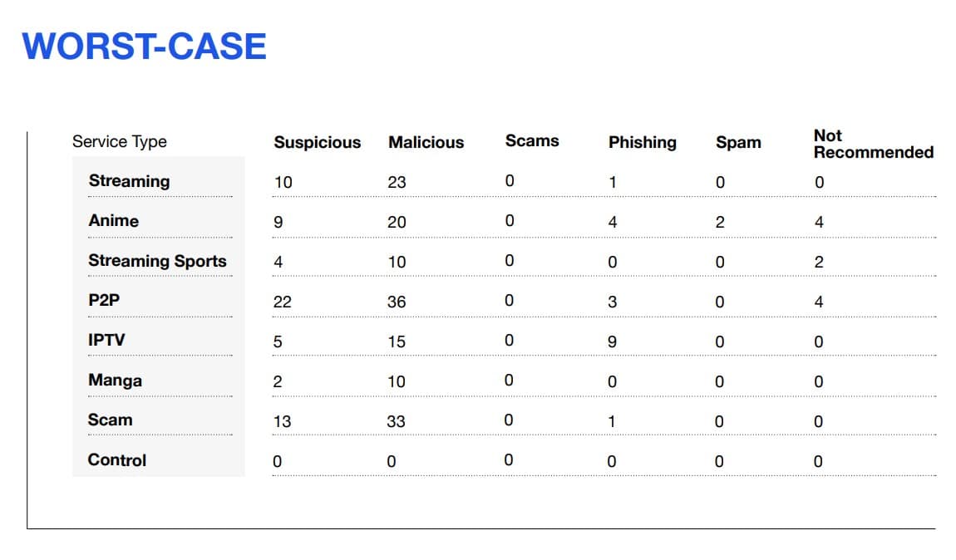Click the Scam Suspicious value 13
Viewport: 956px width, 560px height.
(283, 421)
